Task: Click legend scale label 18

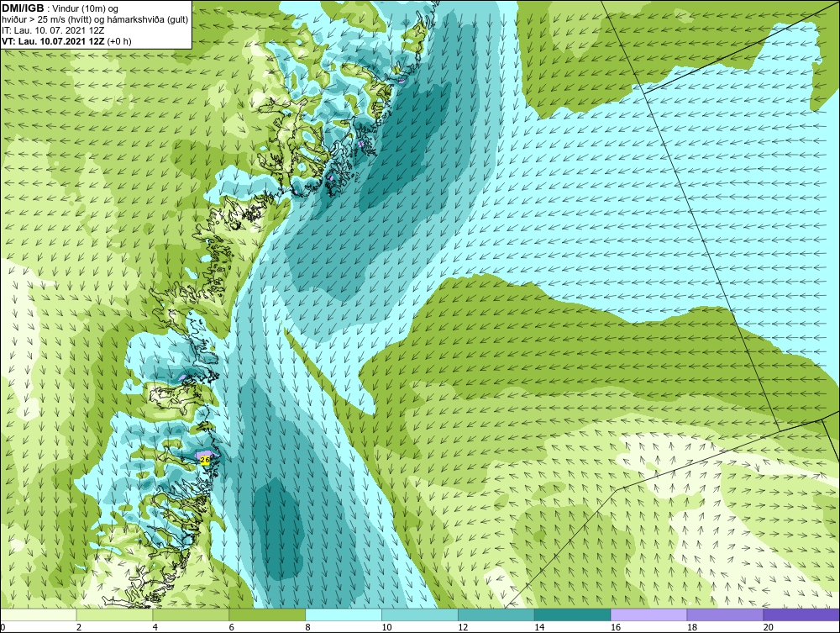Action: [692, 627]
